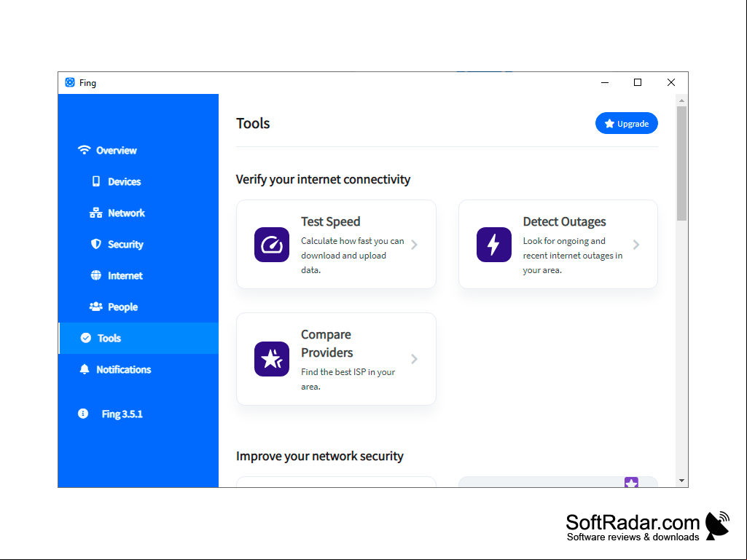Click 'Find the best ISP in your area' text
This screenshot has height=560, width=747.
click(348, 379)
